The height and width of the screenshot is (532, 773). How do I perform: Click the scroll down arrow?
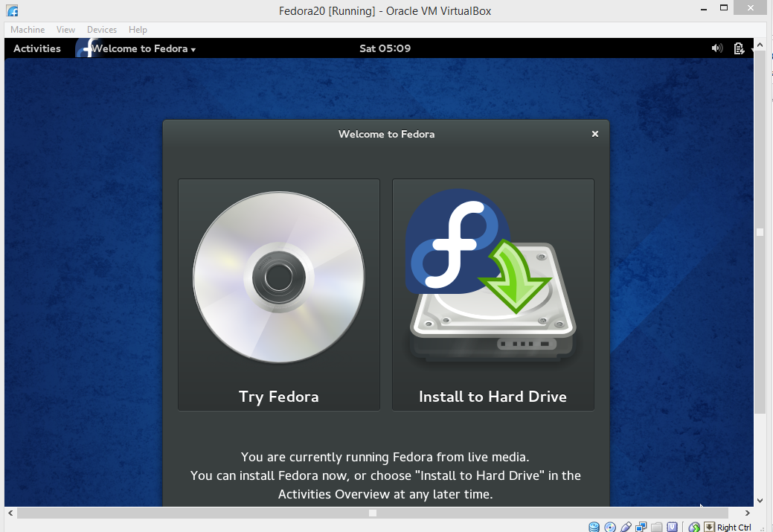click(760, 501)
